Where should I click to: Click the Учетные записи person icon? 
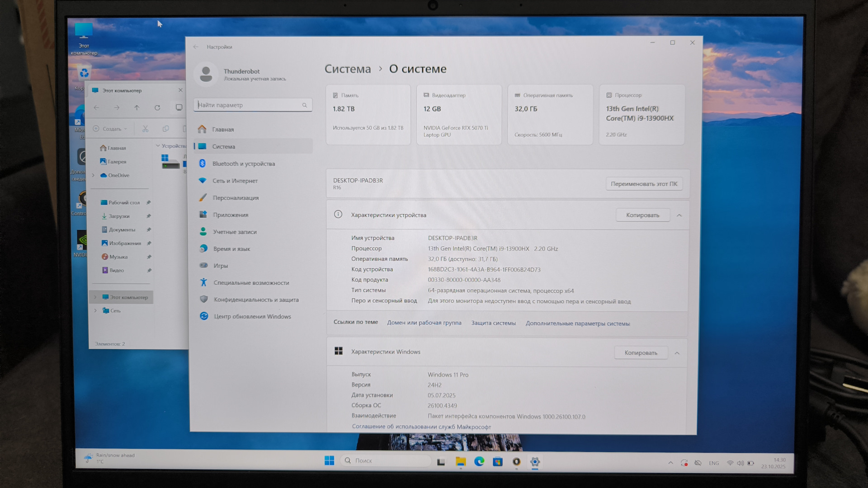203,231
